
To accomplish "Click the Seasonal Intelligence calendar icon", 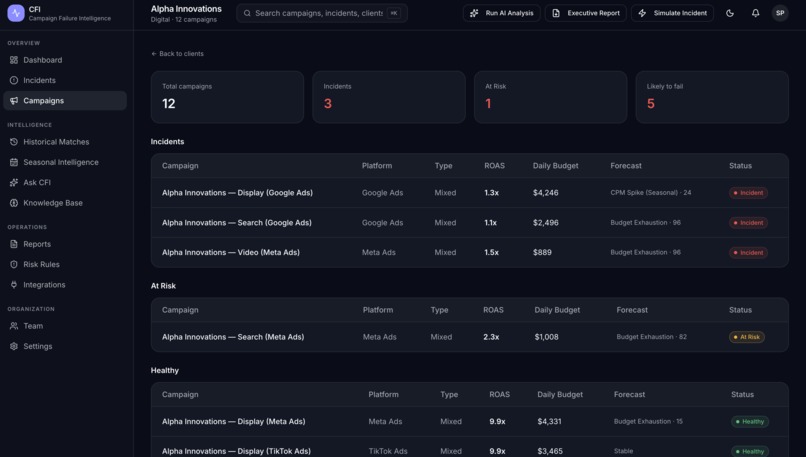I will pyautogui.click(x=14, y=162).
